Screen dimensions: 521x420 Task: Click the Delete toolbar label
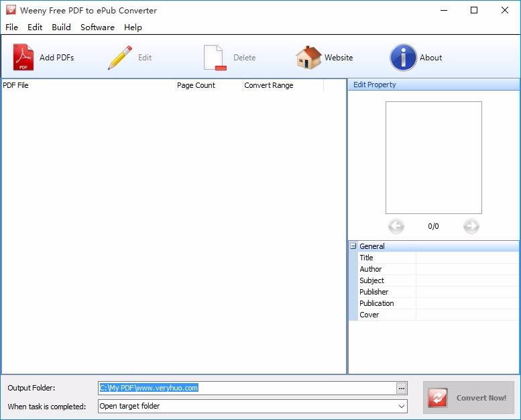[245, 58]
